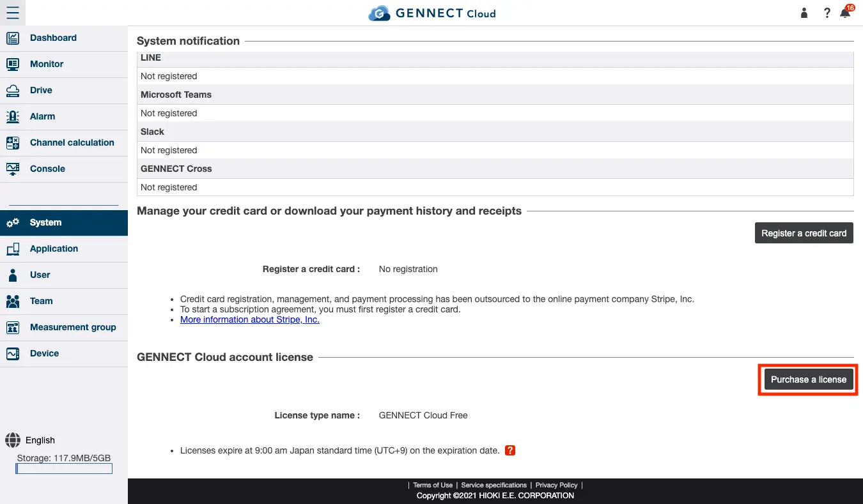Open the Terms of Use link

433,485
